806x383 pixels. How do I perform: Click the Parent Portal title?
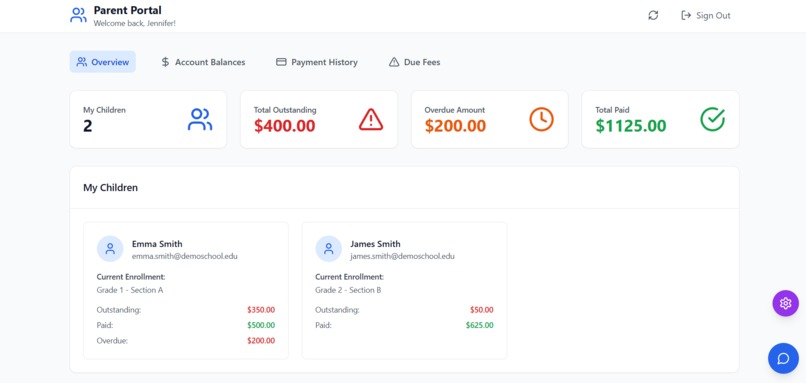pos(127,10)
